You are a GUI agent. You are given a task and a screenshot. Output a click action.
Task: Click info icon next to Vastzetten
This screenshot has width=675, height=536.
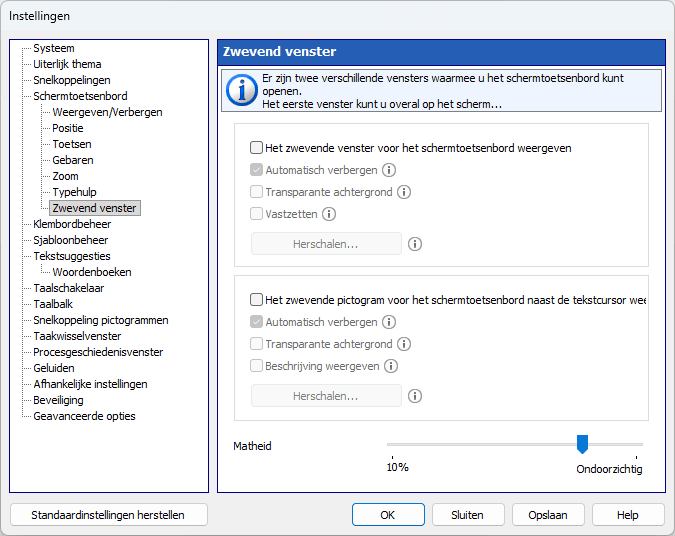coord(329,214)
